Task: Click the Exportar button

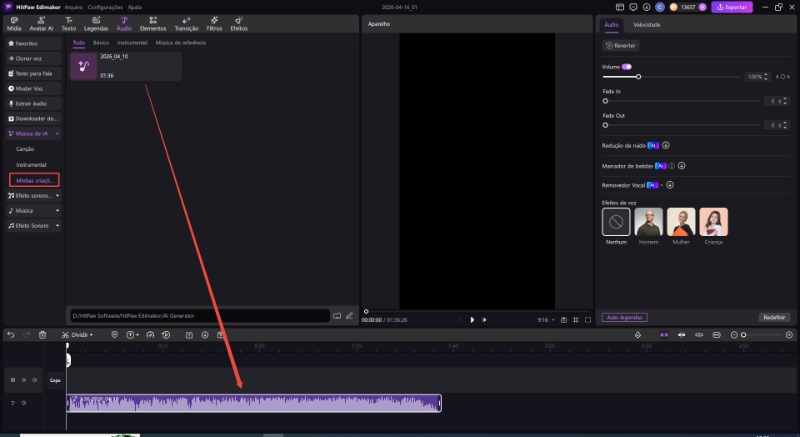Action: point(732,7)
